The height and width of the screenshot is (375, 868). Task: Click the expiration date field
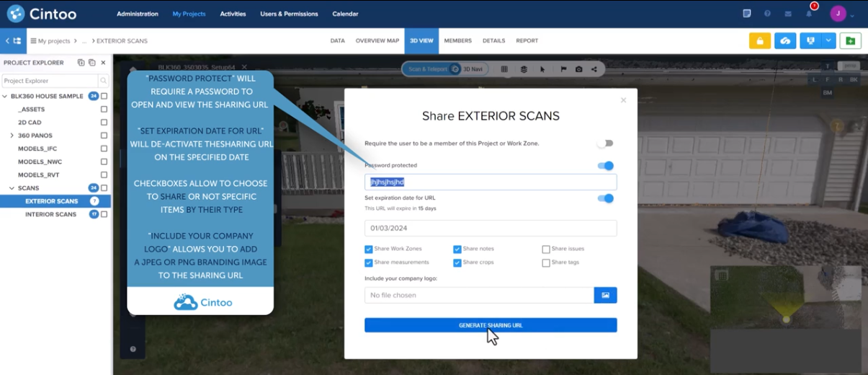pyautogui.click(x=491, y=228)
